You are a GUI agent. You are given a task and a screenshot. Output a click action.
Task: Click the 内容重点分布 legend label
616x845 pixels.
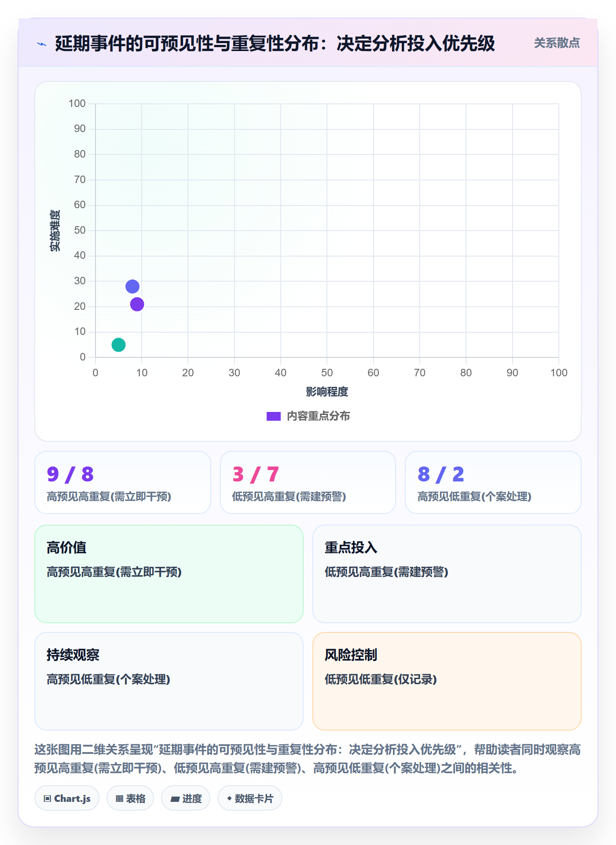click(x=318, y=416)
